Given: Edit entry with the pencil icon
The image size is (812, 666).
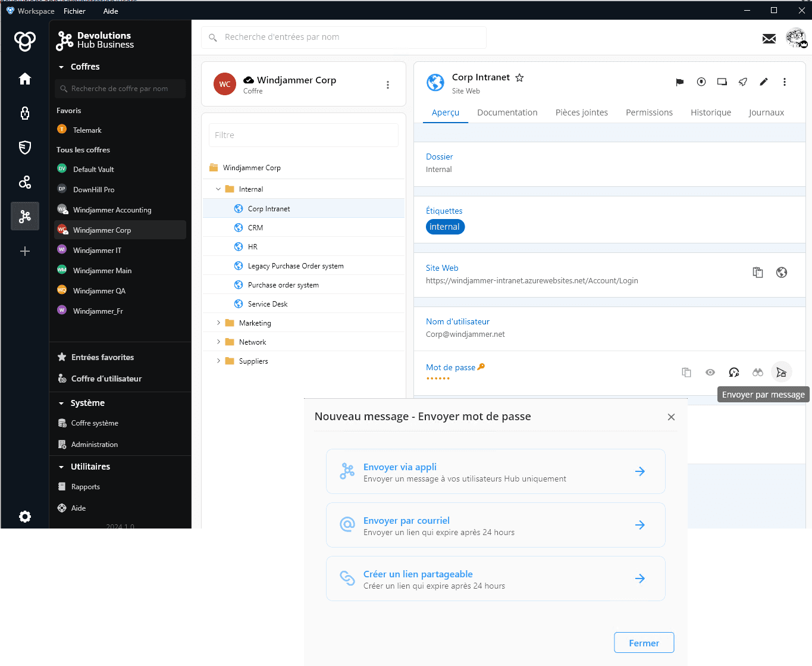Looking at the screenshot, I should [x=764, y=82].
